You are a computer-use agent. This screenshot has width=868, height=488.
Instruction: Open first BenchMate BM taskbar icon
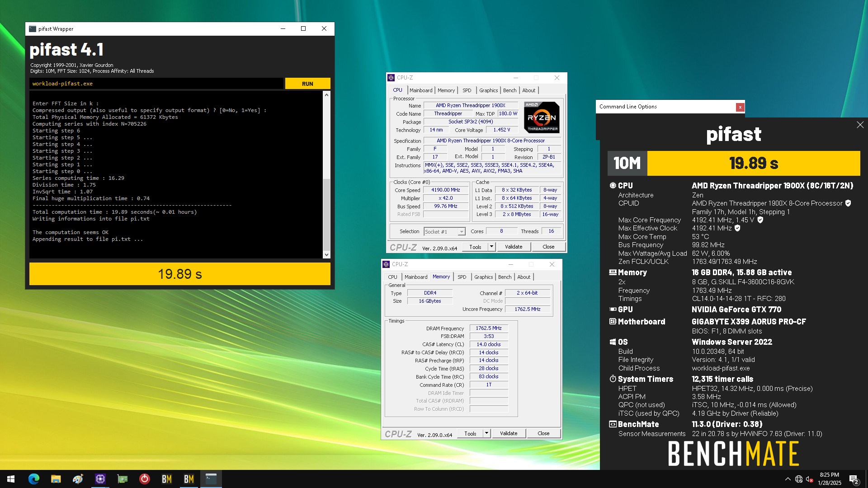click(166, 479)
